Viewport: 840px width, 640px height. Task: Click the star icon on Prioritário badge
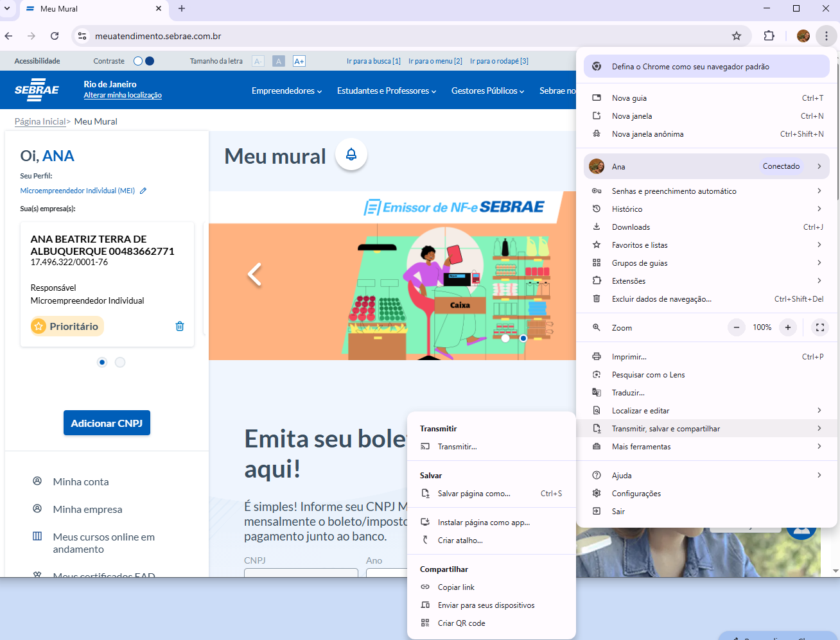coord(39,326)
